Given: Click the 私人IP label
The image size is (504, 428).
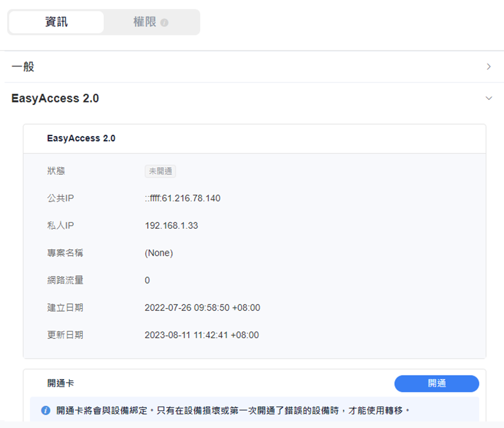Looking at the screenshot, I should pos(61,225).
